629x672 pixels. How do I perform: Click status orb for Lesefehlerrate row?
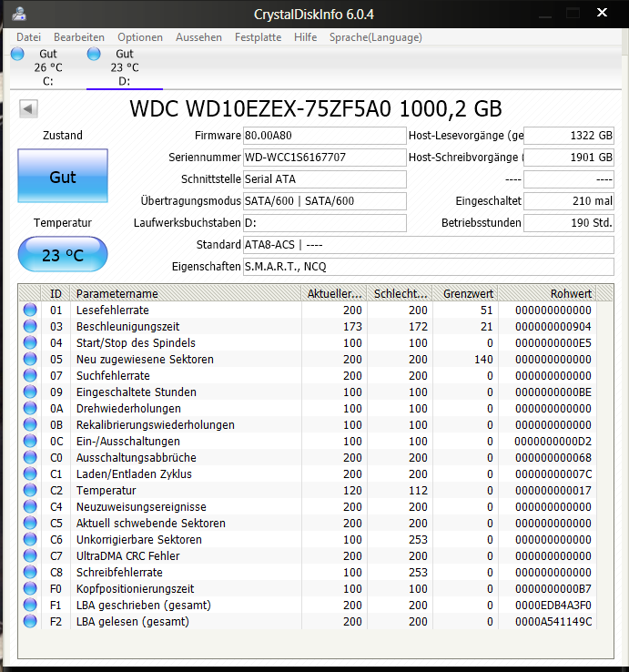[30, 310]
